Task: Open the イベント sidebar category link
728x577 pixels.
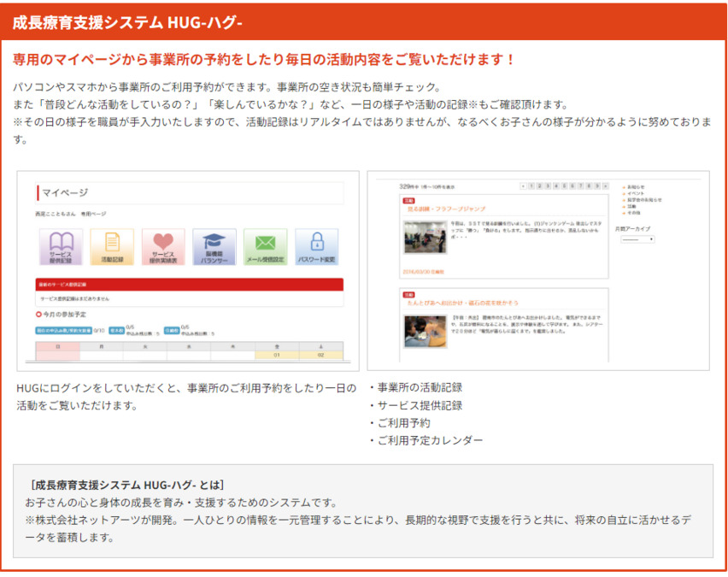Action: click(635, 193)
